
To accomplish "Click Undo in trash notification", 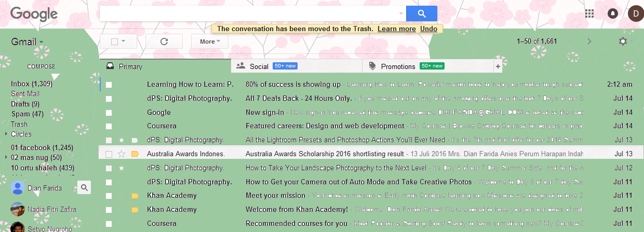I will point(428,29).
